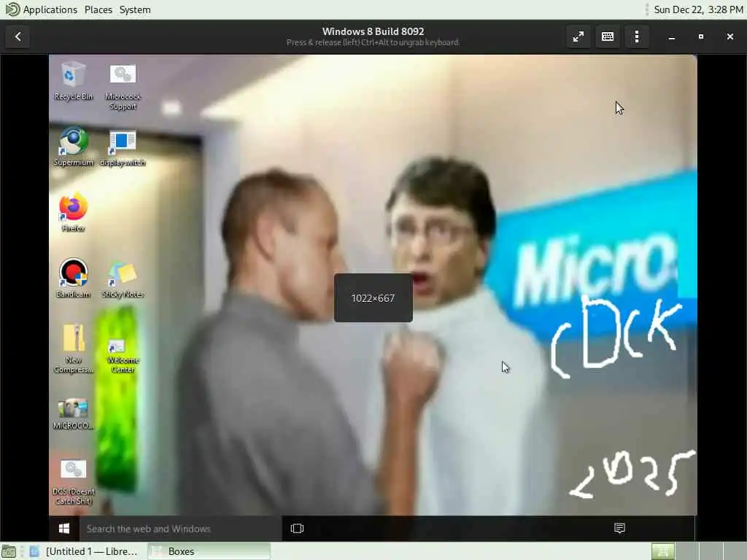
Task: Open the displayswitch shortcut
Action: [x=123, y=148]
